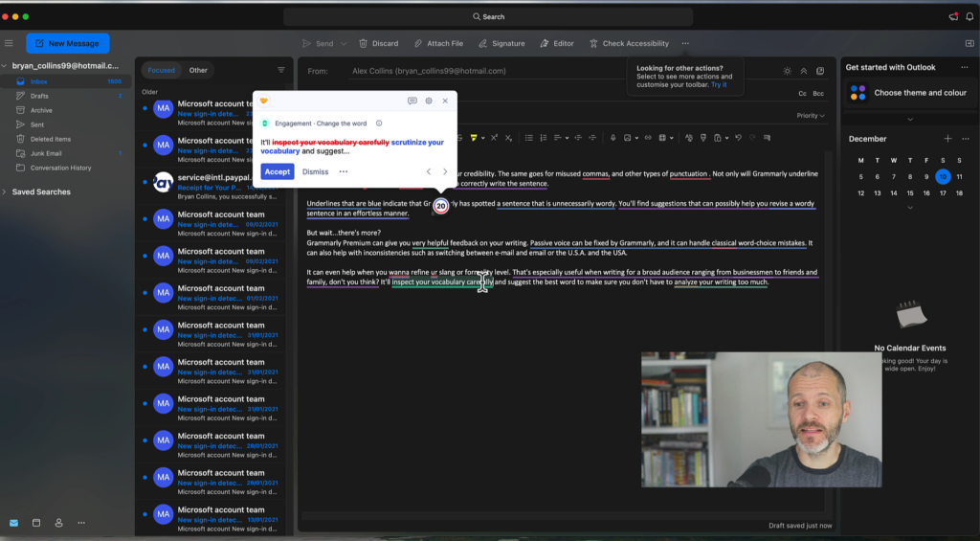This screenshot has height=541, width=980.
Task: Pop out the compose window
Action: point(820,71)
